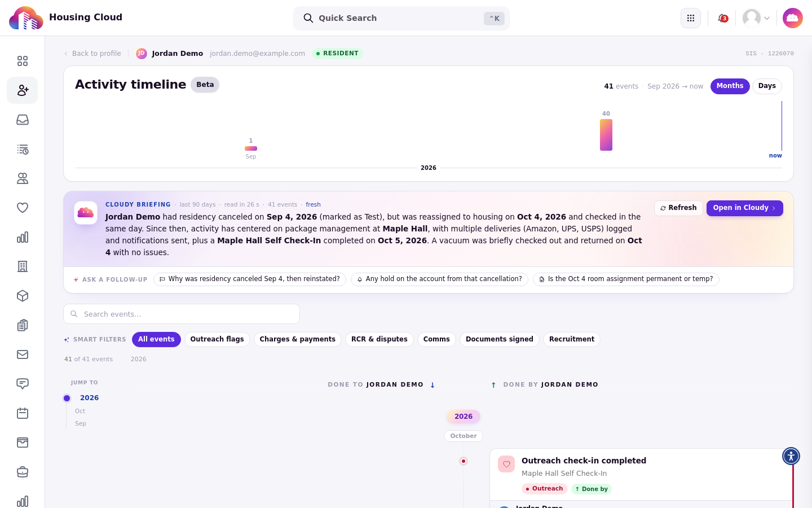Filter by RCR & disputes

point(379,339)
